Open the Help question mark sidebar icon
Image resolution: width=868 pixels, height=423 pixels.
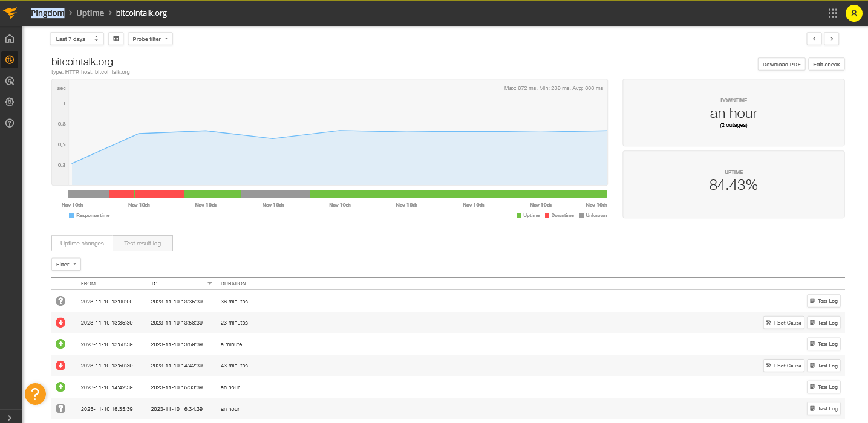tap(10, 123)
